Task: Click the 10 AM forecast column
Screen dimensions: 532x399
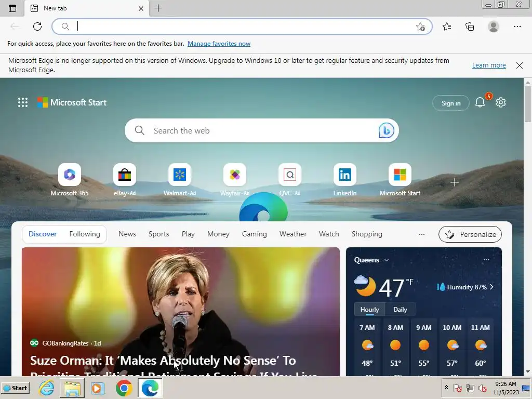Action: (452, 347)
